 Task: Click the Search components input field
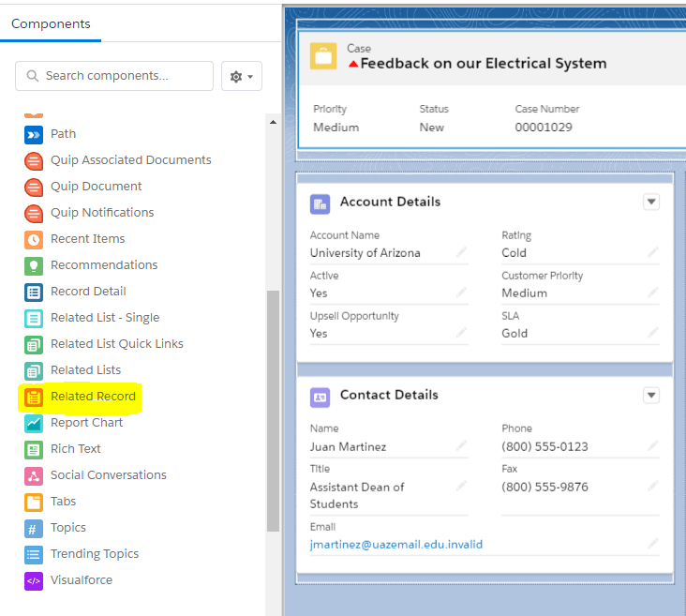click(x=114, y=76)
